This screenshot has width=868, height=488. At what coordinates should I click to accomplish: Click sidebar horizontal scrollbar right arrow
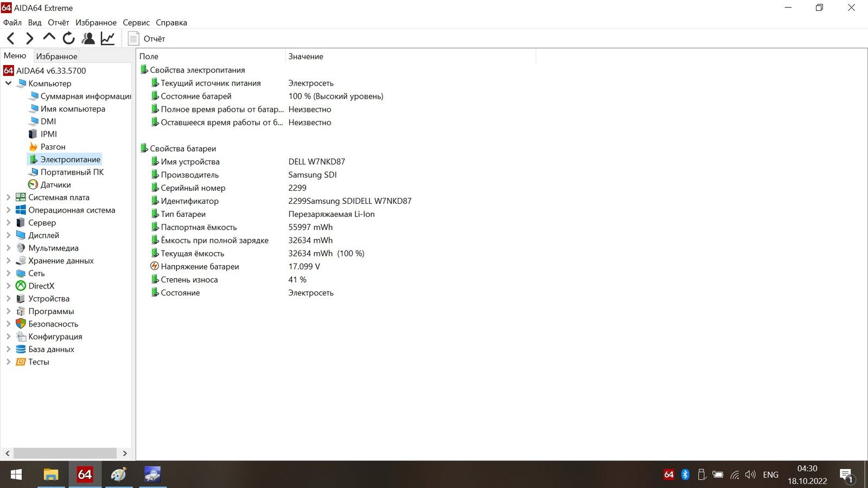(x=125, y=453)
